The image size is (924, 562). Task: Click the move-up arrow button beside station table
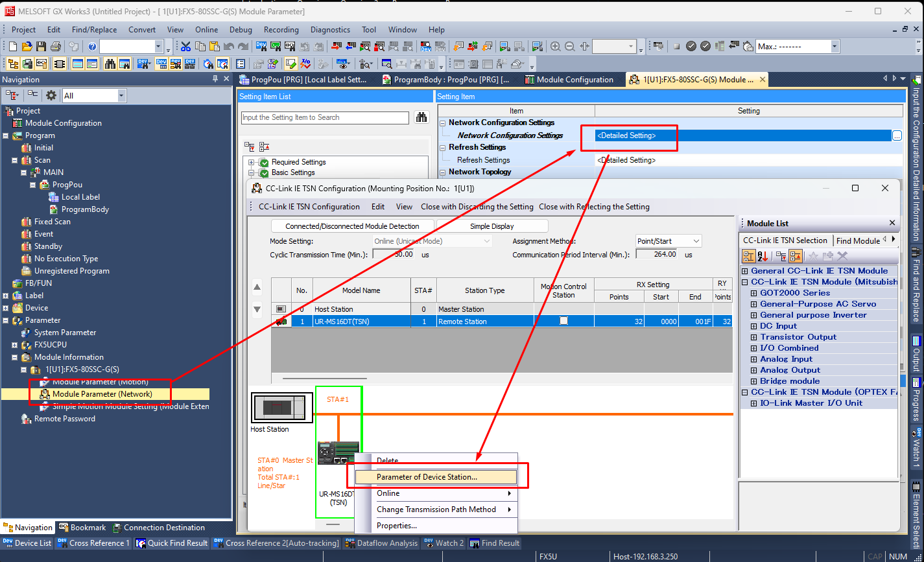click(x=257, y=287)
